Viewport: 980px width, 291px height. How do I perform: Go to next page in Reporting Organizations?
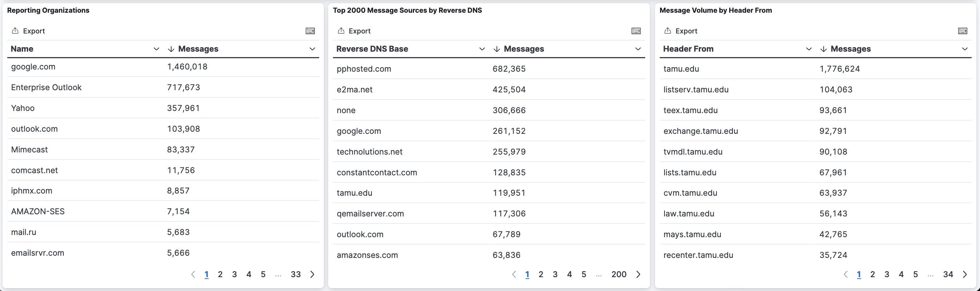(312, 274)
